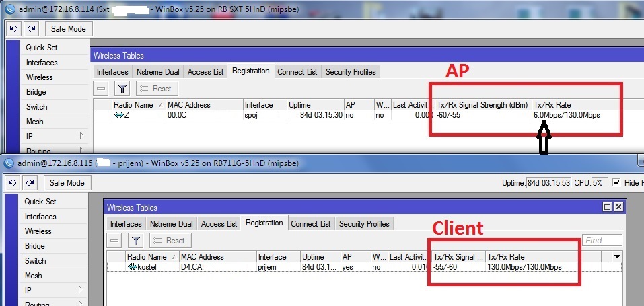Select the 130.0Mbps/130.0Mbps rate cell
This screenshot has width=644, height=306.
524,268
